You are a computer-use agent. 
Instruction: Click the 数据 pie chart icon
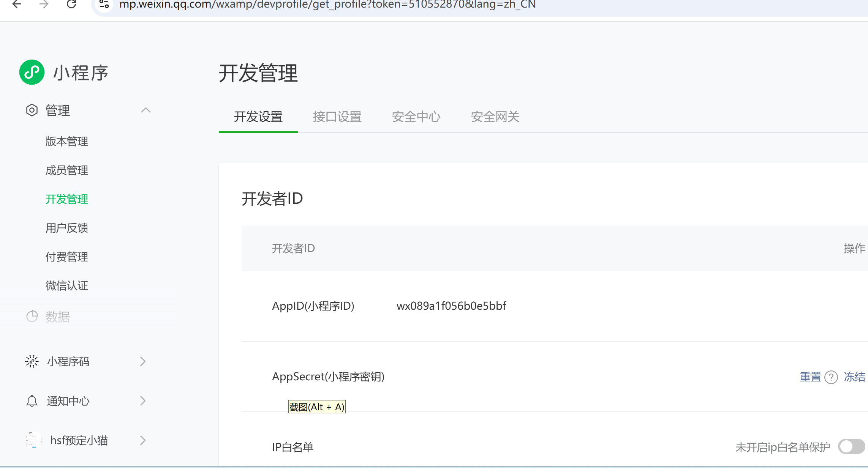(x=32, y=316)
